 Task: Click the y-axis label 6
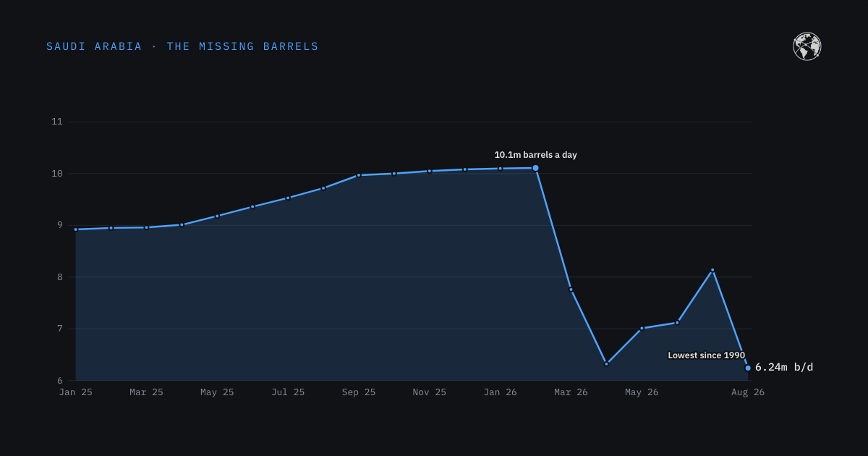click(60, 381)
